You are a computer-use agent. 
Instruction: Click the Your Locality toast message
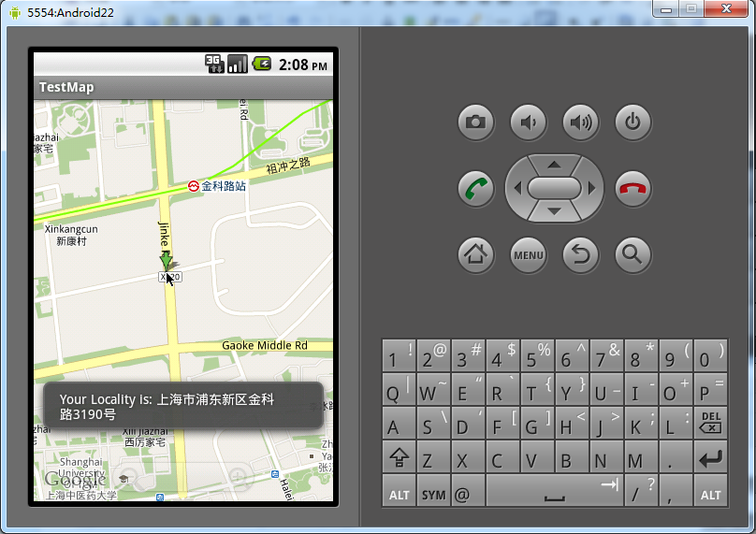183,406
